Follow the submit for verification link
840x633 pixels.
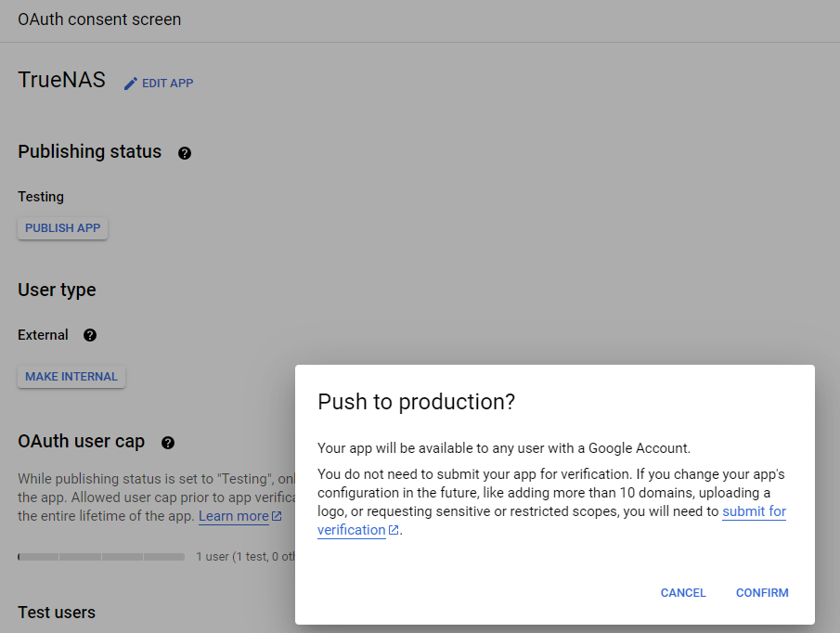point(754,511)
